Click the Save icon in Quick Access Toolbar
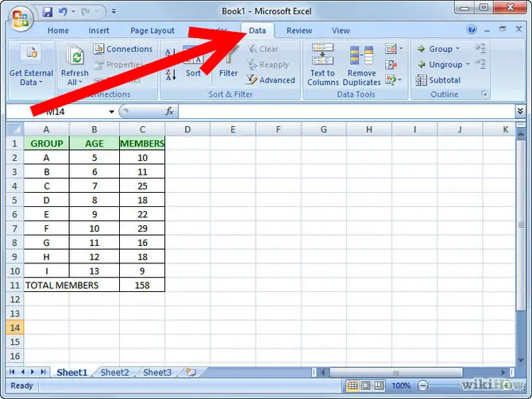This screenshot has height=399, width=532. point(47,13)
